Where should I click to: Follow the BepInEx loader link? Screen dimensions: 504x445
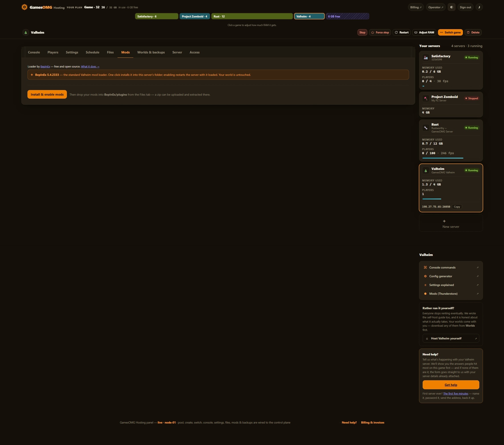tap(45, 67)
